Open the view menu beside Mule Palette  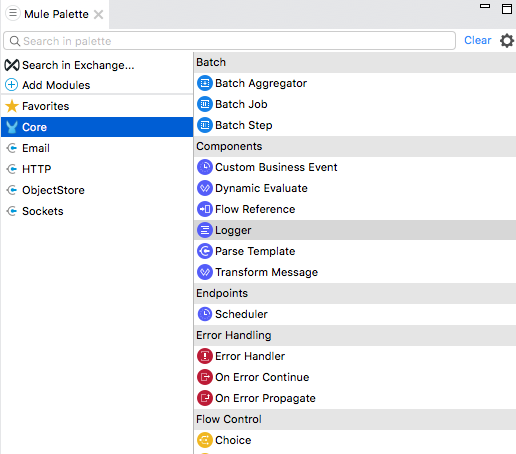click(13, 14)
